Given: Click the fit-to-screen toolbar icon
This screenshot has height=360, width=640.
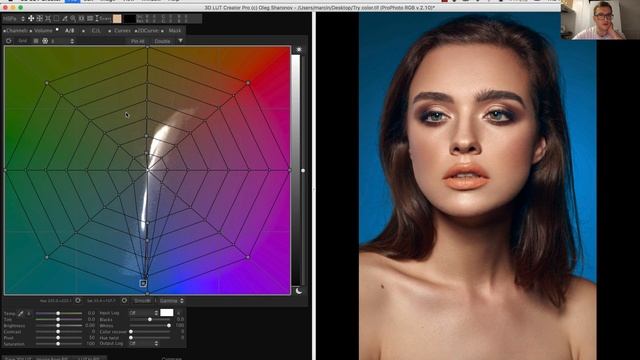Looking at the screenshot, I should [x=81, y=18].
